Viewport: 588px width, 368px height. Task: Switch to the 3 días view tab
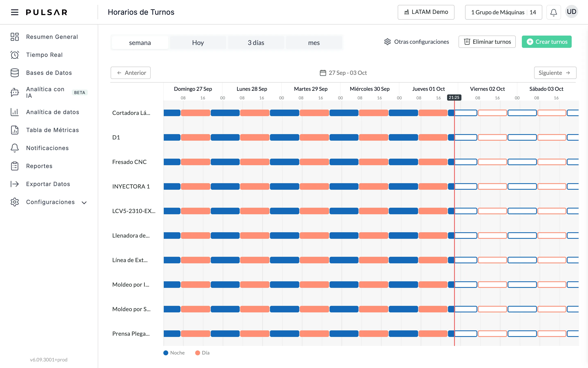[x=256, y=43]
